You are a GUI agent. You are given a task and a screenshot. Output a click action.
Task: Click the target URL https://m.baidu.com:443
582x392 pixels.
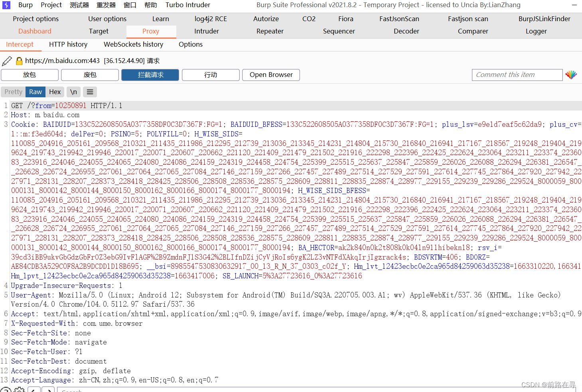[62, 61]
